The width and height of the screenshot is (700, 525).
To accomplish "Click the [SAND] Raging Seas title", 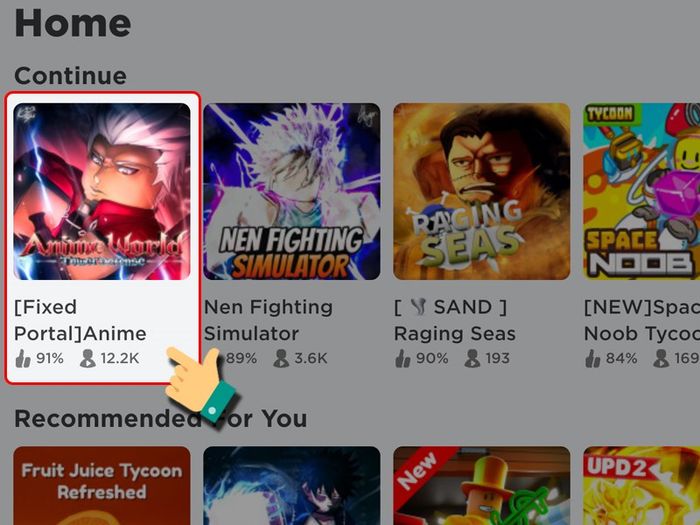I will (x=455, y=321).
